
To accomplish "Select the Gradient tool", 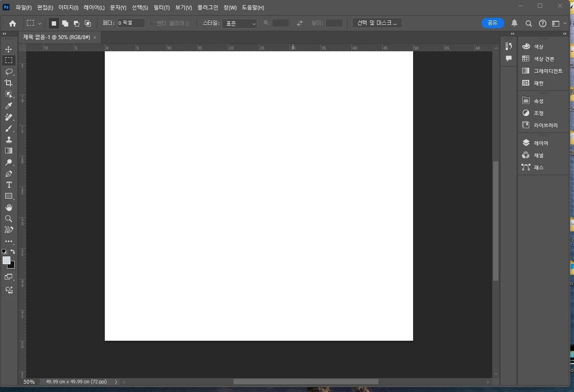I will point(9,151).
